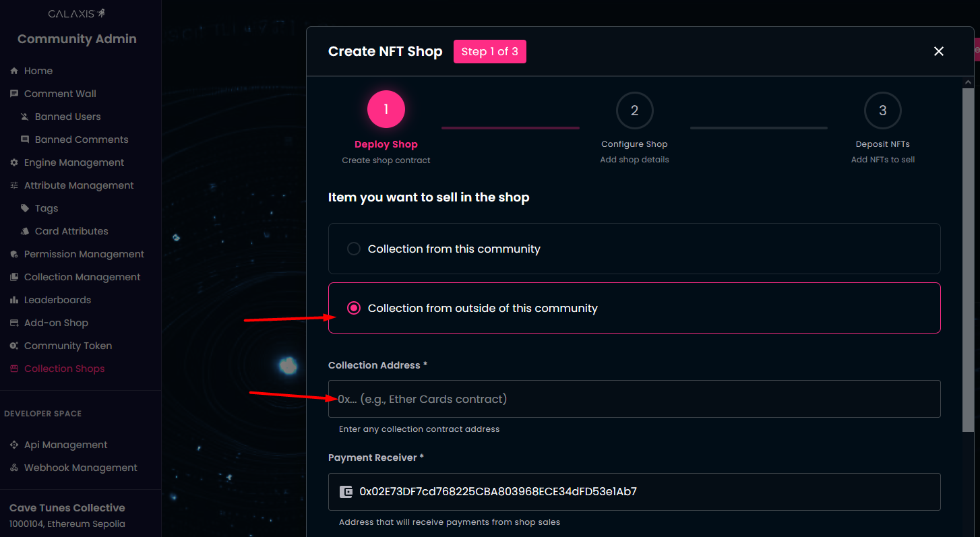The width and height of the screenshot is (980, 537).
Task: Click the Comment Wall chat icon
Action: pyautogui.click(x=14, y=94)
